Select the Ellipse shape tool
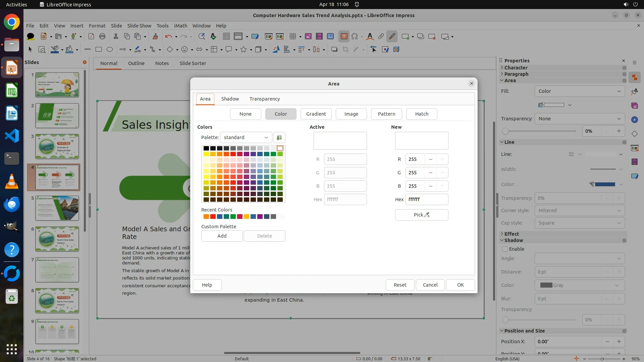 click(110, 49)
